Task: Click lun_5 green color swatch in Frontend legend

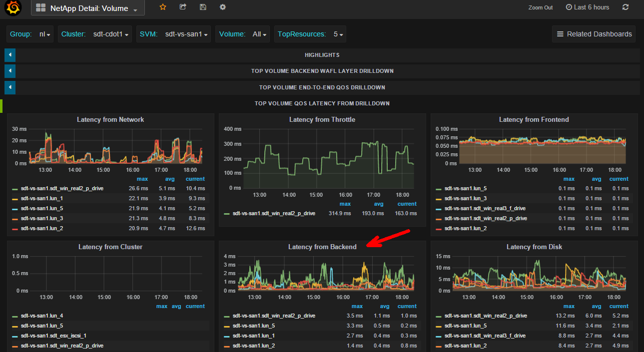Action: pos(439,189)
